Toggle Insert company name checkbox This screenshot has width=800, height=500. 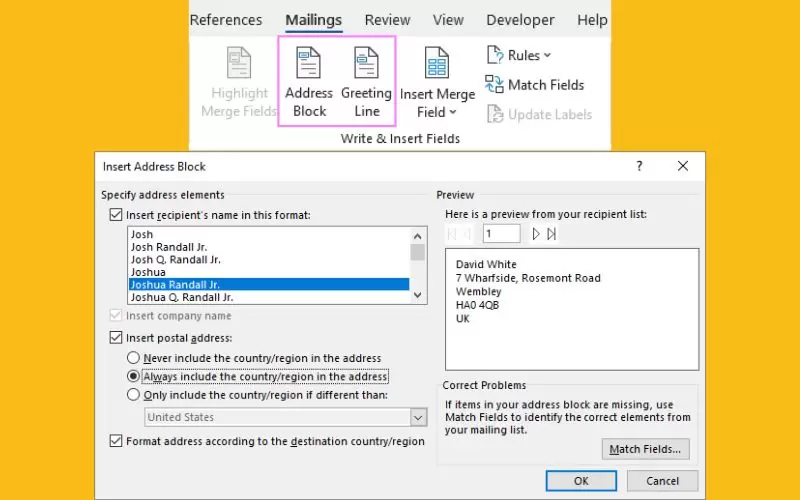tap(116, 315)
